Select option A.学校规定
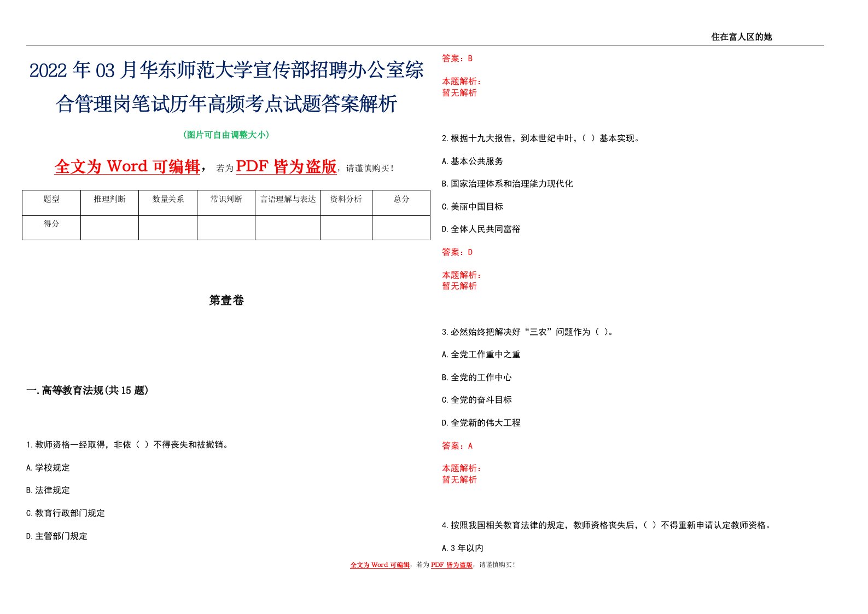This screenshot has width=868, height=614. [48, 468]
